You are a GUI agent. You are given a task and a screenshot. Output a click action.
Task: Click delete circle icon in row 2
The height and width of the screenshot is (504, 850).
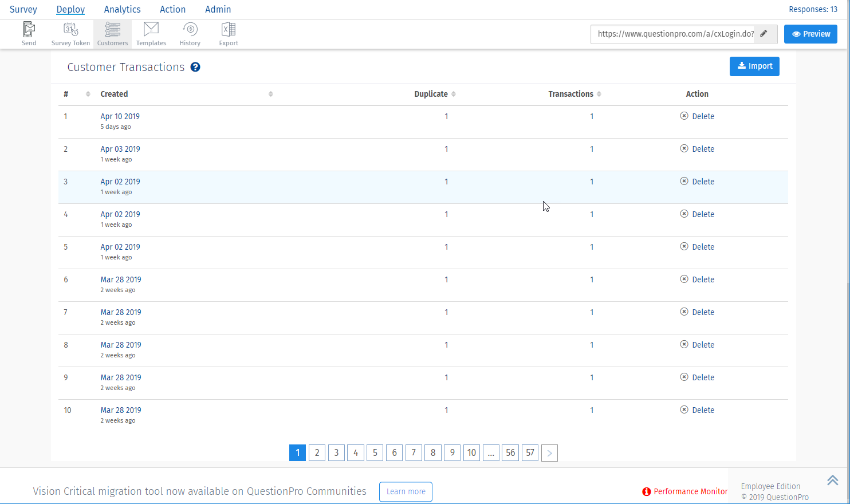[684, 148]
